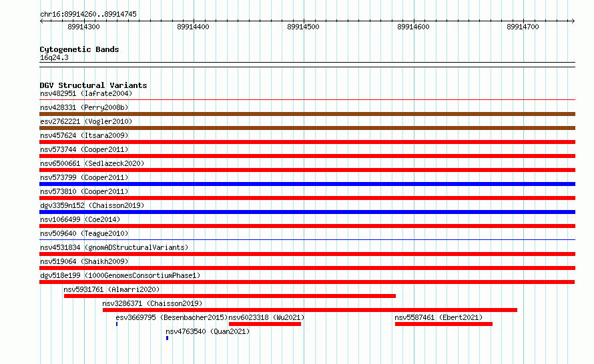594x364 pixels.
Task: Click dgv518e199 (1000GenomesConsortiumPhase1) label
Action: click(120, 275)
